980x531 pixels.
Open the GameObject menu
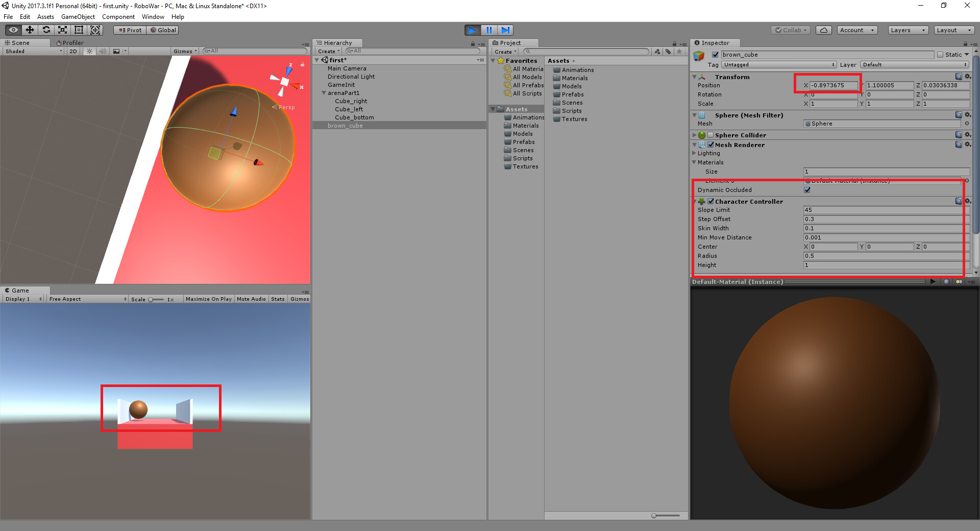pyautogui.click(x=78, y=16)
